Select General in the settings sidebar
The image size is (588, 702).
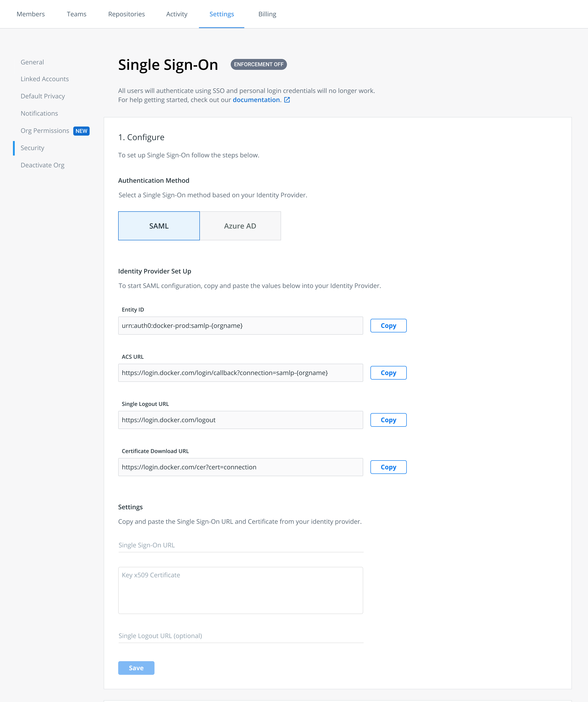point(32,62)
